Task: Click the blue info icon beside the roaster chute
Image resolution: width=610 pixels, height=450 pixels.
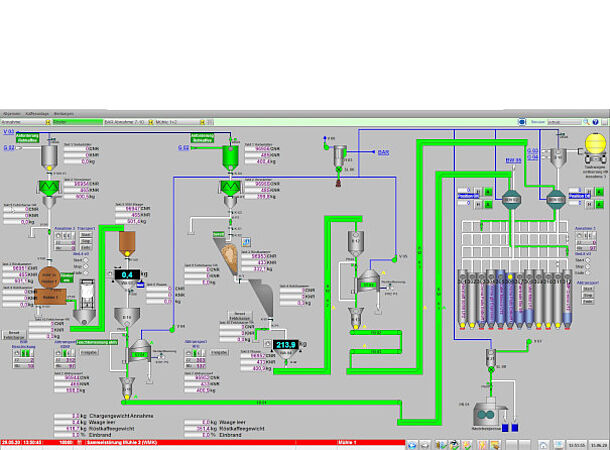Action: (x=246, y=242)
